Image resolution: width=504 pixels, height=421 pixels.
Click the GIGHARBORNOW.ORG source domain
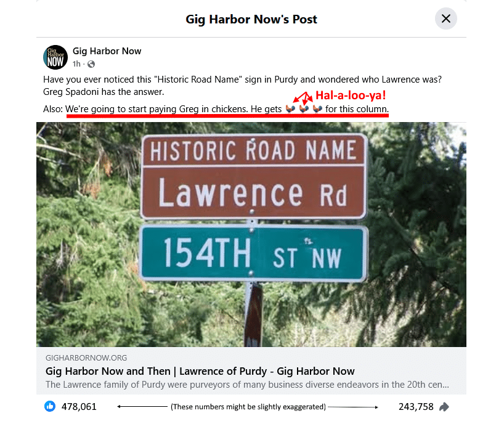(x=86, y=358)
